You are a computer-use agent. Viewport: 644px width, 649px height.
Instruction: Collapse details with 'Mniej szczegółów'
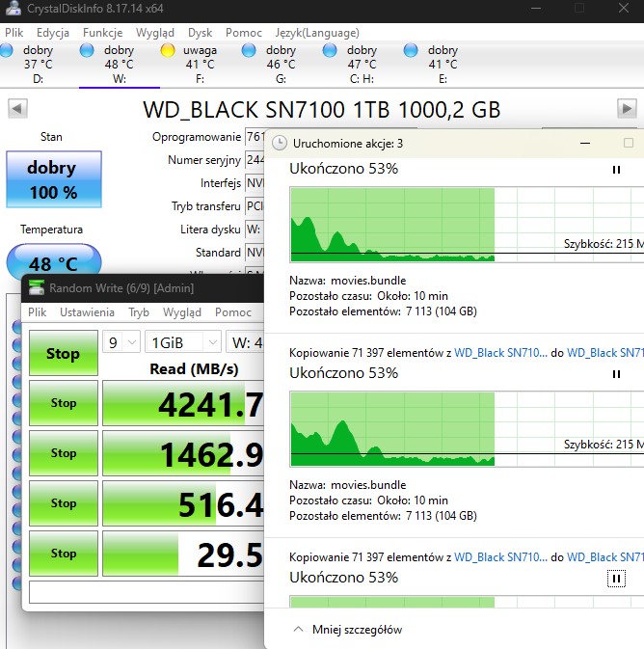pyautogui.click(x=347, y=630)
